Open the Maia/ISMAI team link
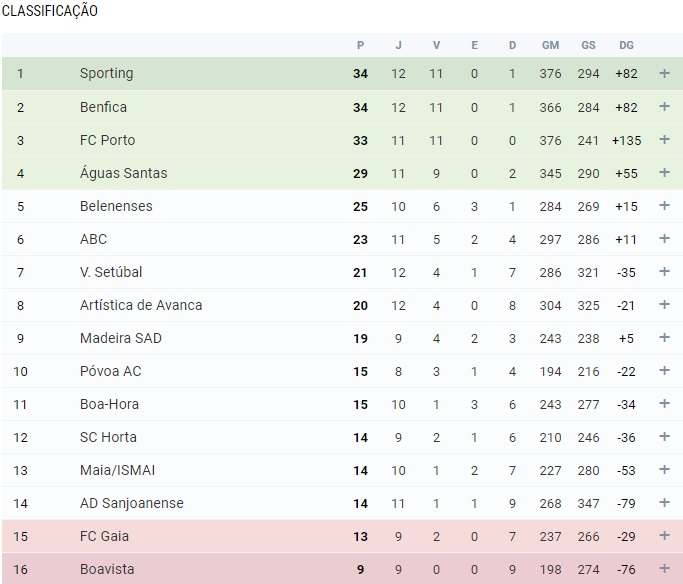Image resolution: width=683 pixels, height=584 pixels. click(x=117, y=470)
